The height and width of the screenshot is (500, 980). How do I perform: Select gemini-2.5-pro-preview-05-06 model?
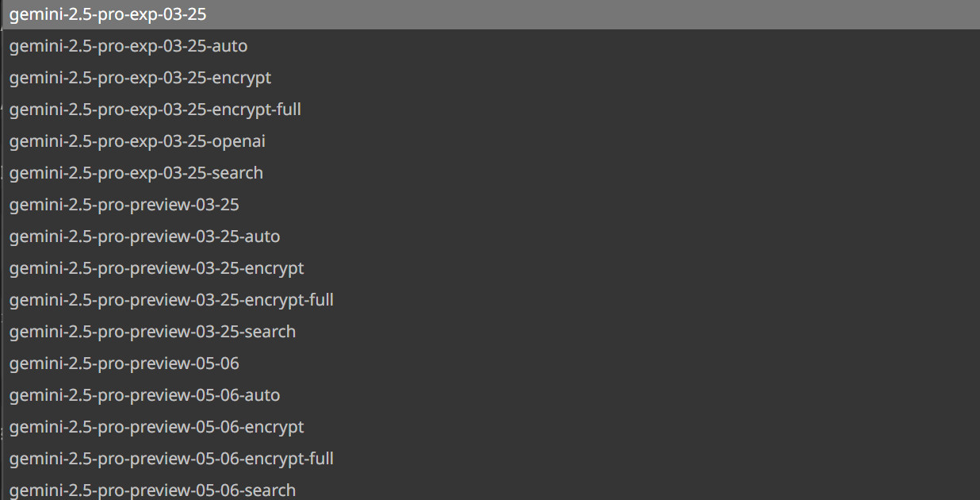click(x=124, y=363)
